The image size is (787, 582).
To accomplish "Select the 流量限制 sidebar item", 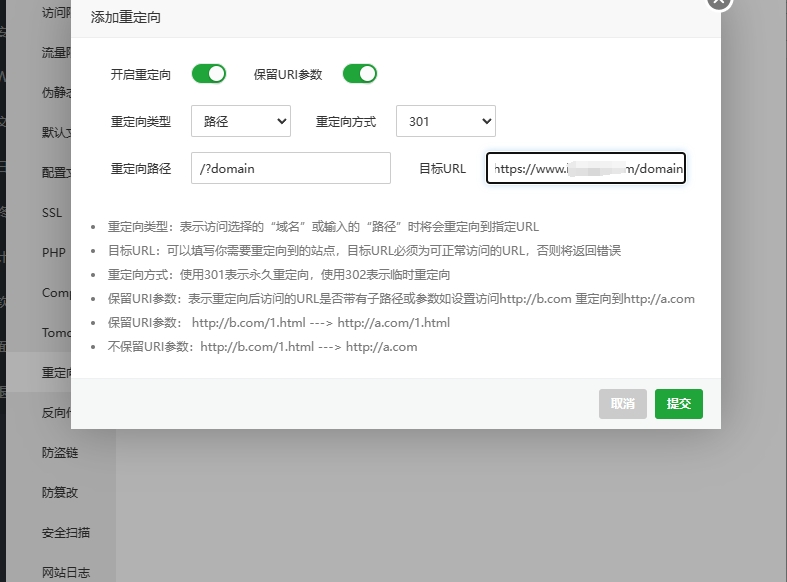I will (56, 52).
